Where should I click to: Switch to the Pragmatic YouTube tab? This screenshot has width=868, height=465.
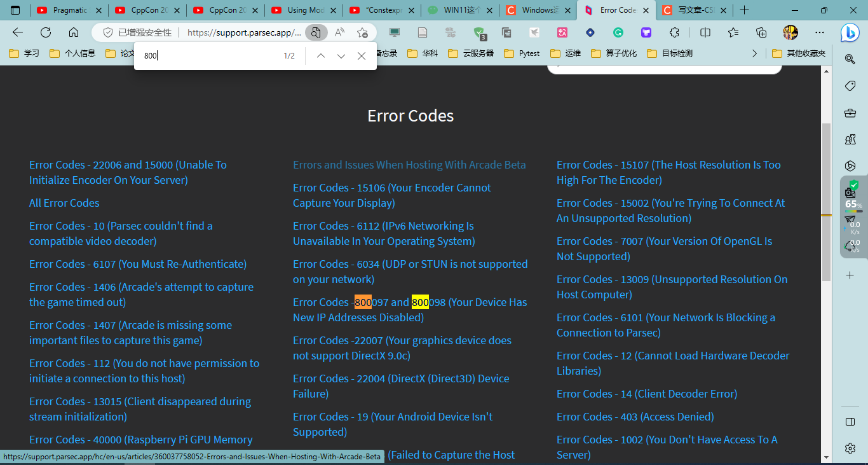point(69,10)
